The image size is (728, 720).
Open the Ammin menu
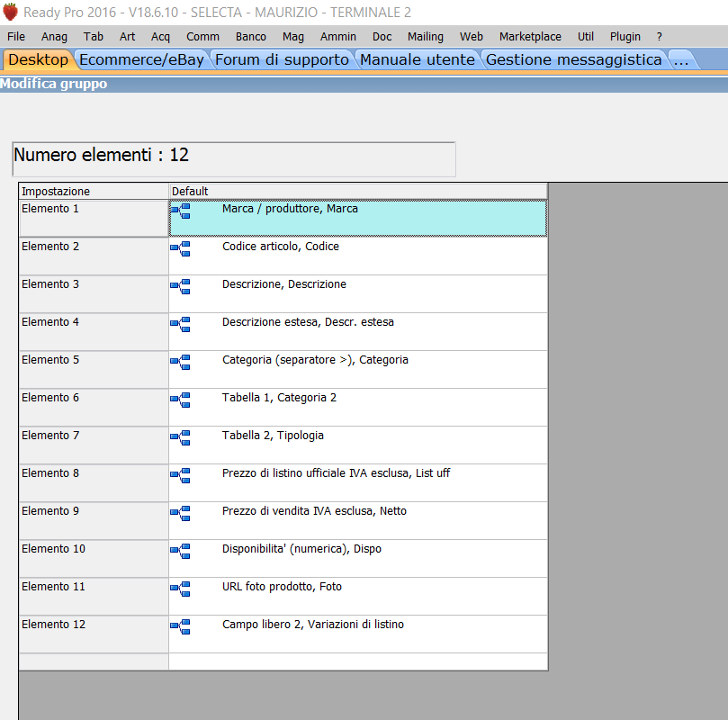(x=338, y=37)
